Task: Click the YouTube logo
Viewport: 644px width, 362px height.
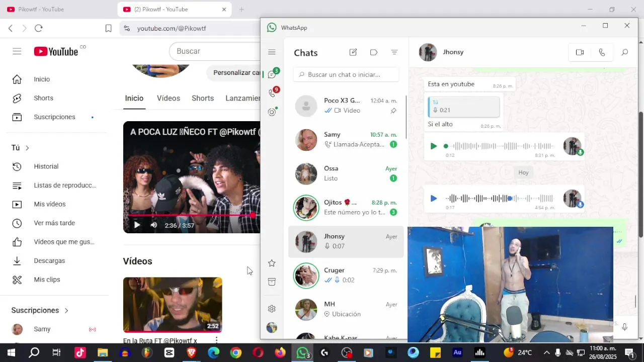Action: pyautogui.click(x=56, y=51)
